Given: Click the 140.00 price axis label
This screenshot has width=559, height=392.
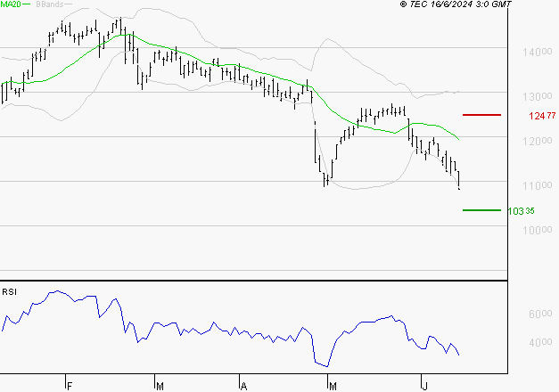Looking at the screenshot, I should [x=538, y=52].
